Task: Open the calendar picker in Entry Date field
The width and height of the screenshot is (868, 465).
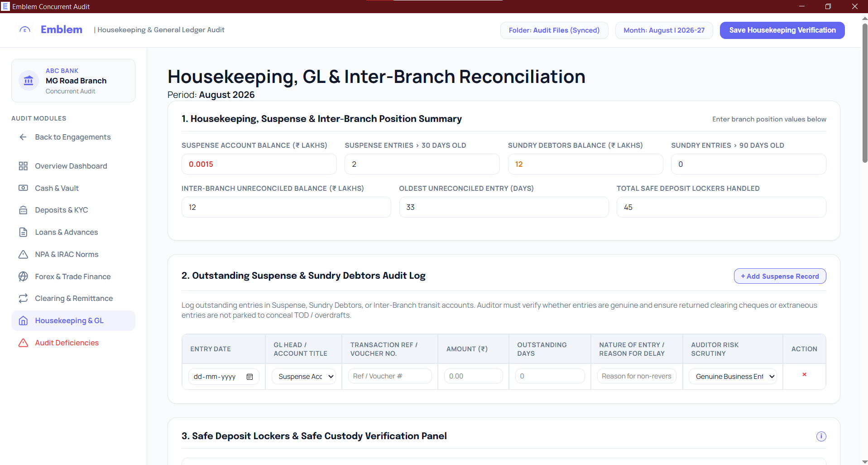Action: click(249, 377)
